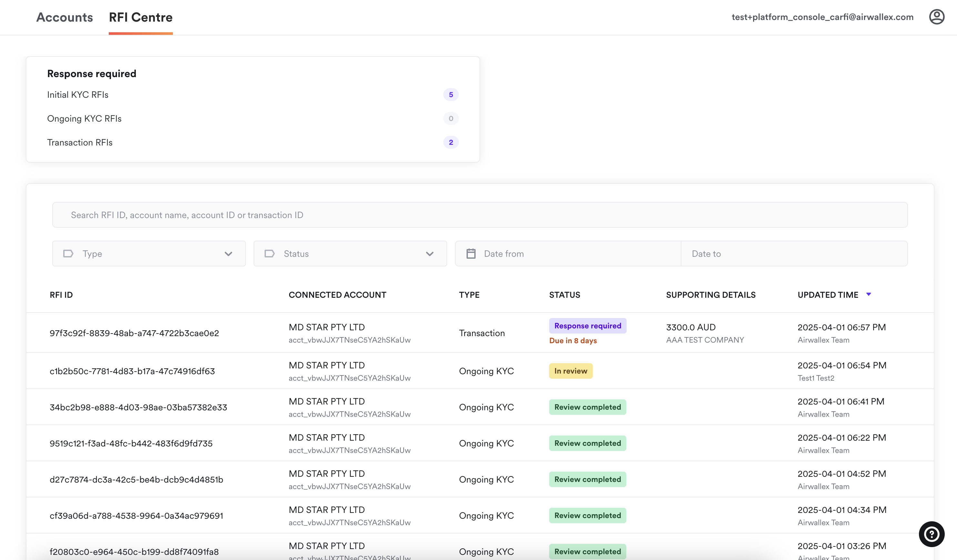Click the help question mark button

click(x=931, y=534)
